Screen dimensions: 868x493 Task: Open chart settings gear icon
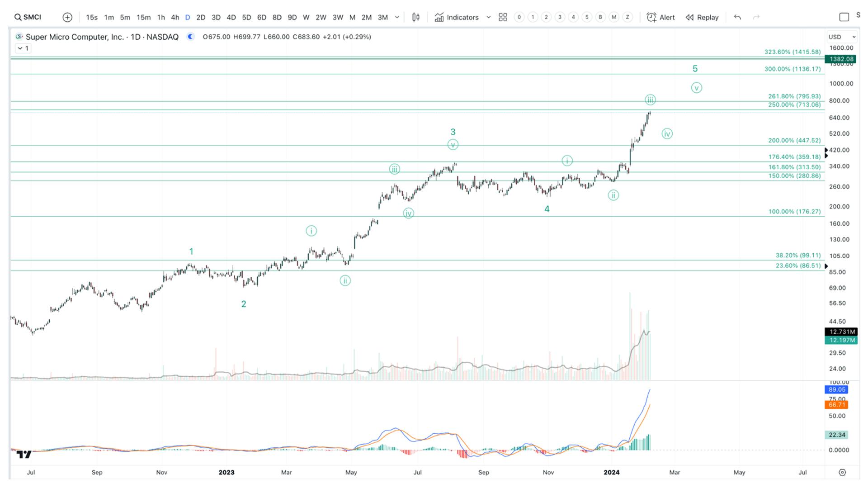(x=842, y=472)
